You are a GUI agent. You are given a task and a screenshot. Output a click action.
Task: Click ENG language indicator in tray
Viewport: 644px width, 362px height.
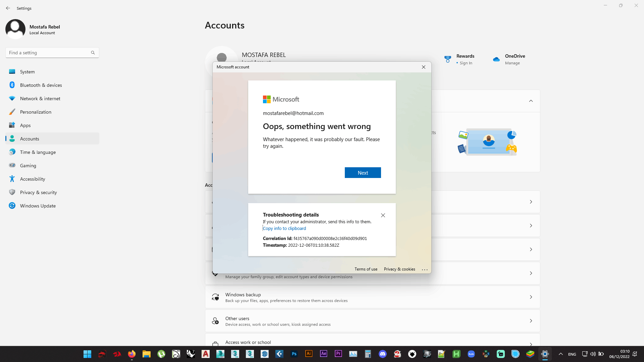coord(572,354)
